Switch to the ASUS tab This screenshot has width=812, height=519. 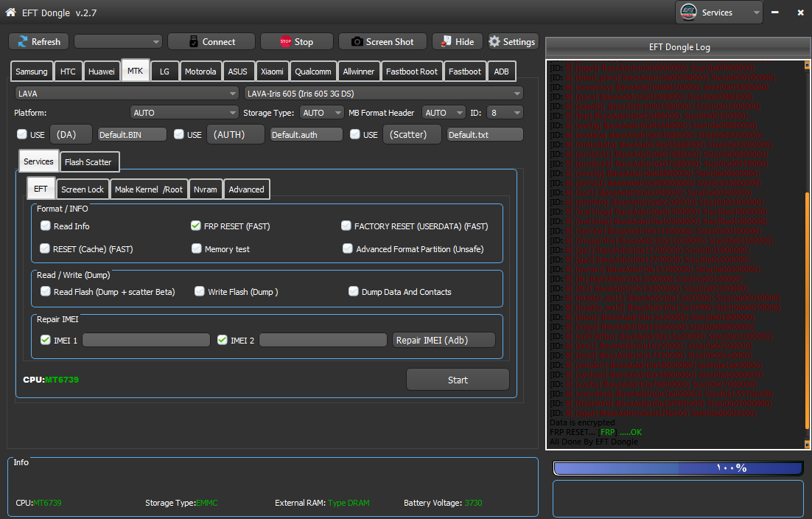pos(238,72)
